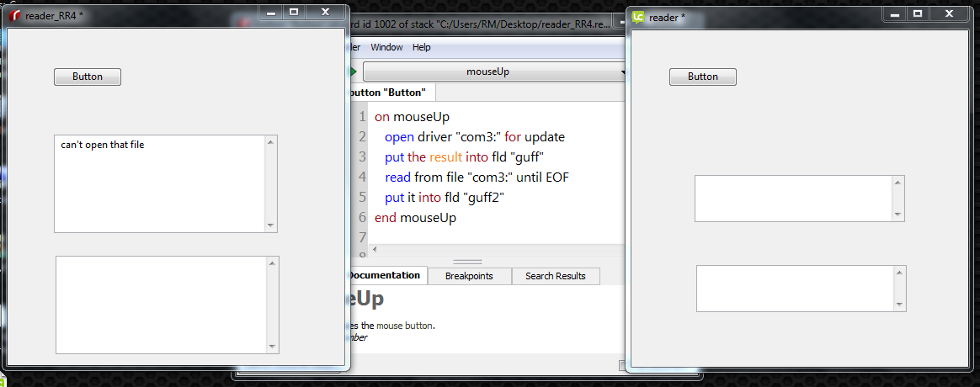Click scroll-up arrow in "can't open that file" field

pos(270,141)
